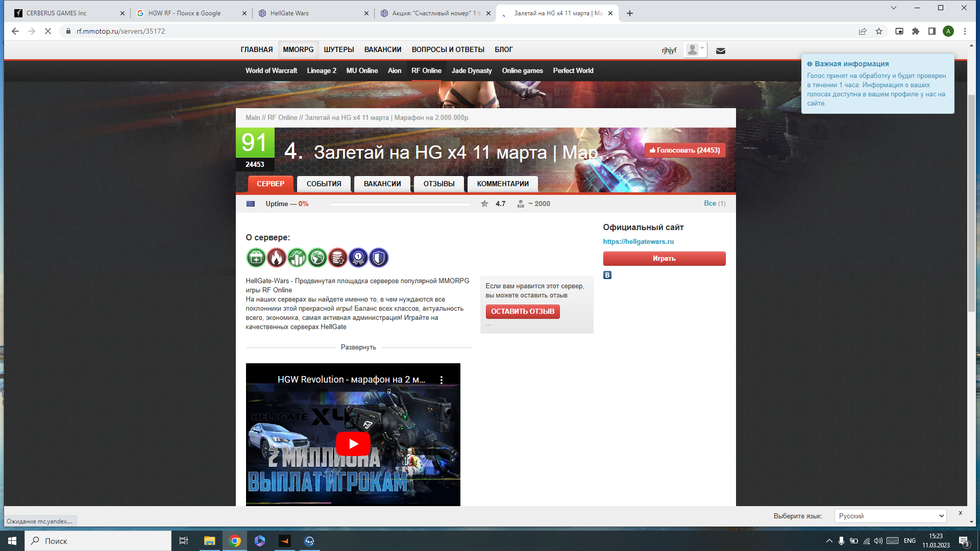Close the translate language bar
This screenshot has width=980, height=551.
(960, 513)
